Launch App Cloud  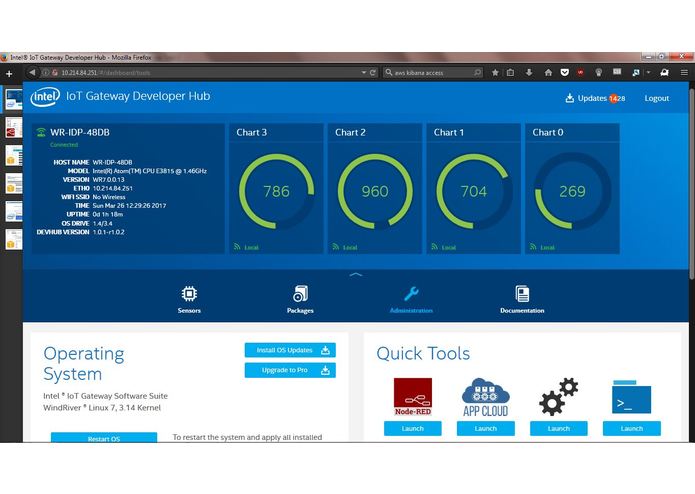click(486, 428)
